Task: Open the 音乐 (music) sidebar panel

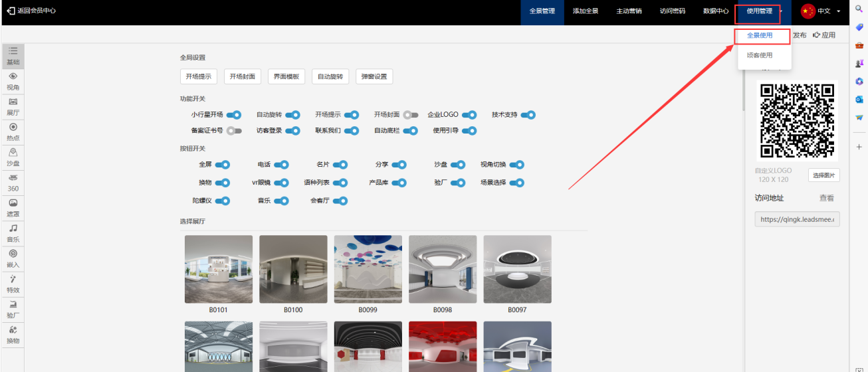Action: pos(13,233)
